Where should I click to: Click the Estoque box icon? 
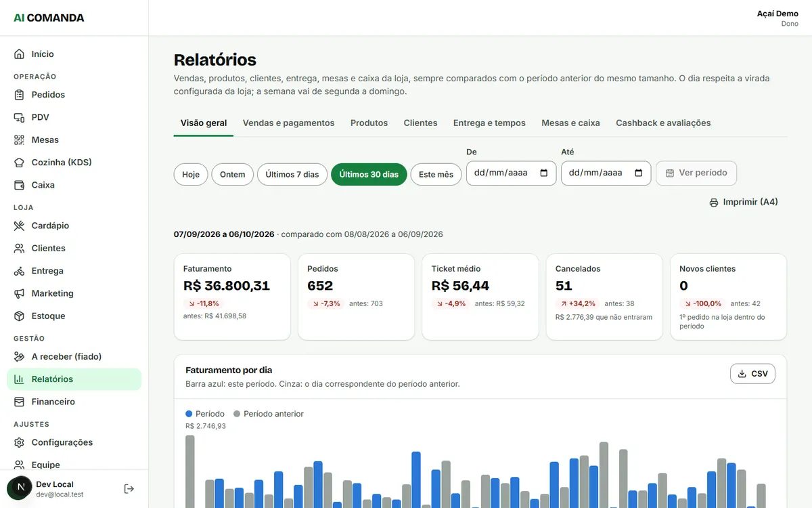[19, 316]
